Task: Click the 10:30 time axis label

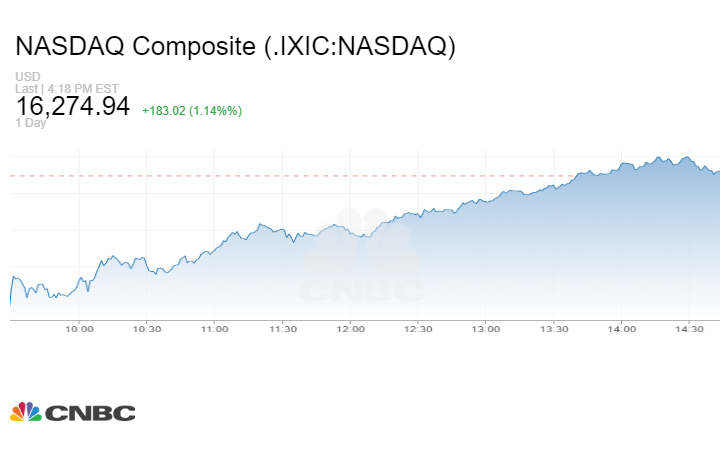Action: [147, 329]
